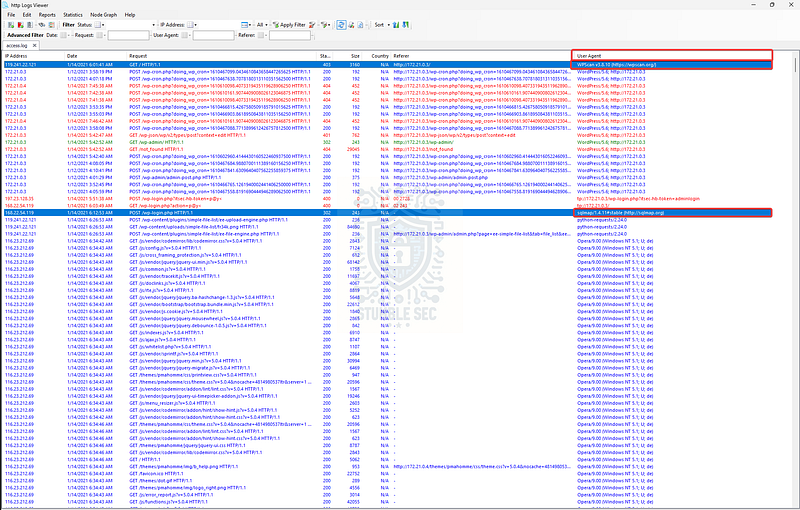Click the vertical scrollbar of log list
The image size is (800, 510).
coord(795,280)
